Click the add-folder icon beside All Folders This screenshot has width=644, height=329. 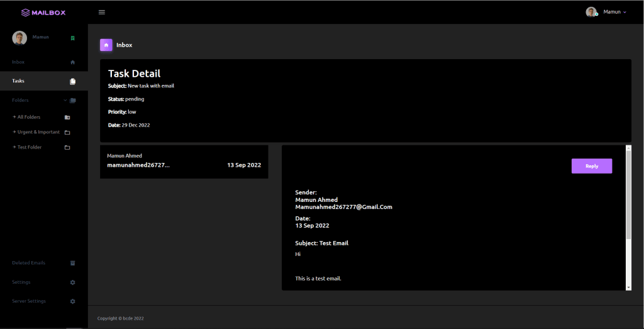pos(67,118)
